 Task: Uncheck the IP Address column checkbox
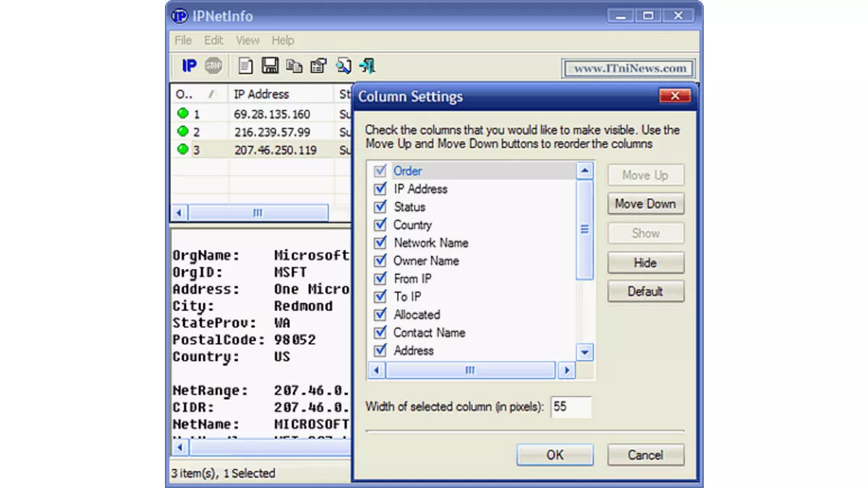380,189
